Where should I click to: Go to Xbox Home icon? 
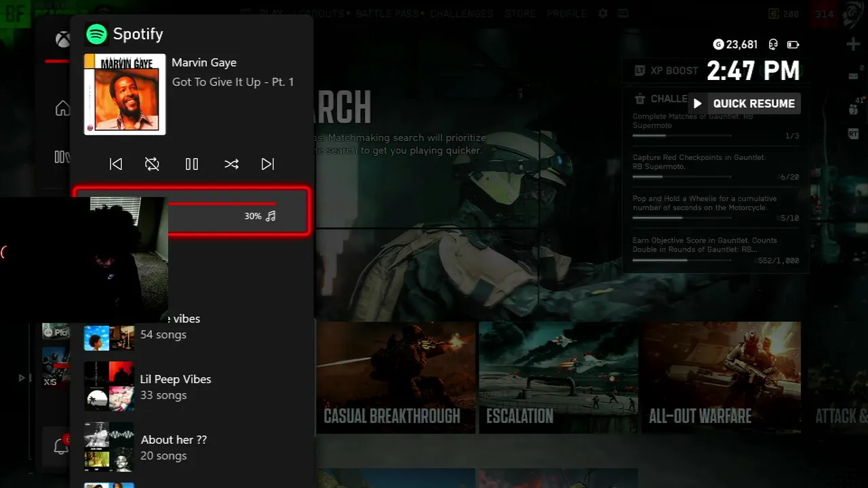click(x=62, y=108)
